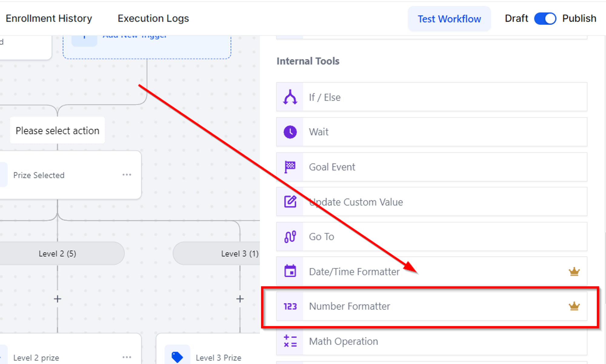The image size is (606, 364).
Task: Click the Date/Time Formatter calendar icon
Action: coord(290,271)
